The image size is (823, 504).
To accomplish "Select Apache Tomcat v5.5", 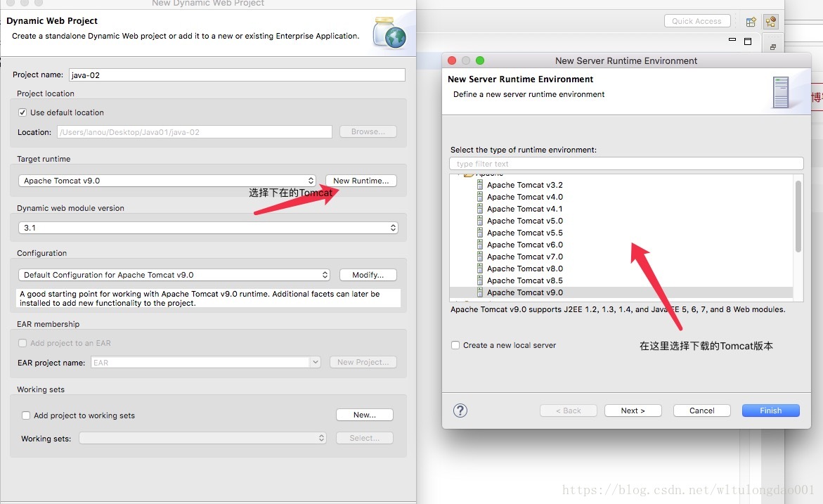I will 525,233.
